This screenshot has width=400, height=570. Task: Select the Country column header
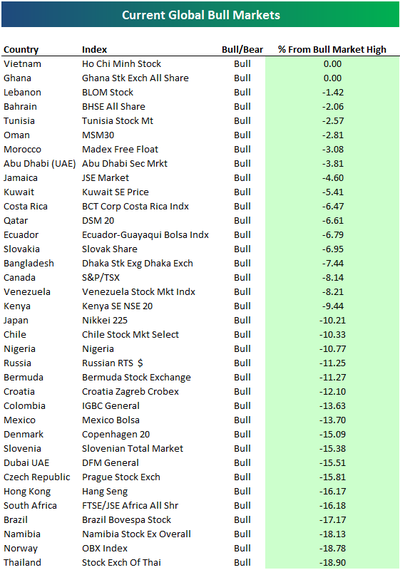click(x=21, y=49)
